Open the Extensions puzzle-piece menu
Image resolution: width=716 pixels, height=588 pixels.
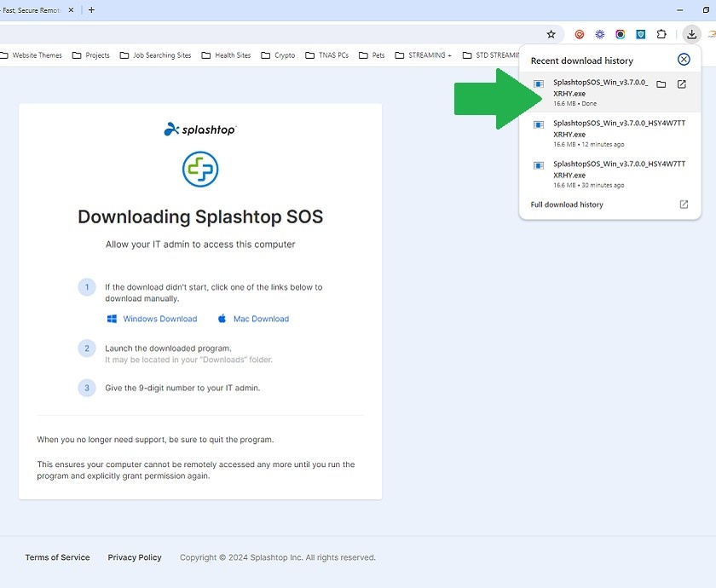coord(661,34)
